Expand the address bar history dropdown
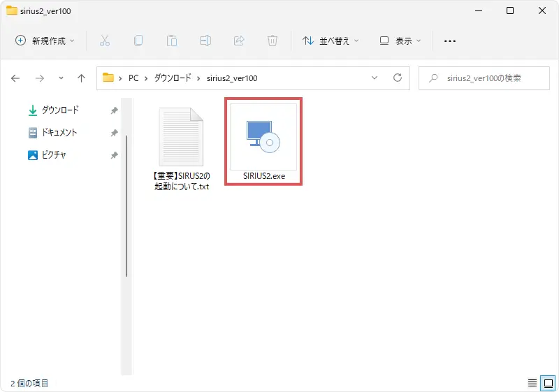Viewport: 559px width, 392px height. pyautogui.click(x=375, y=78)
